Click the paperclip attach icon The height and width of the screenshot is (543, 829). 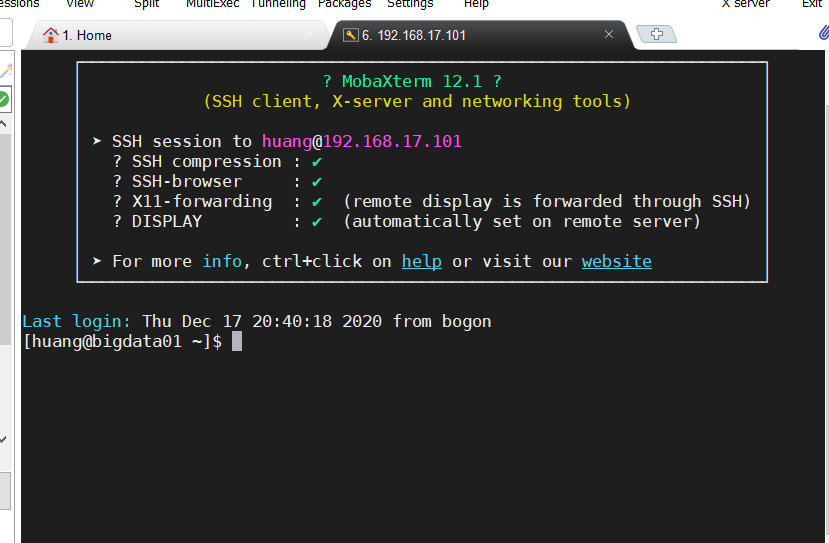[x=824, y=33]
